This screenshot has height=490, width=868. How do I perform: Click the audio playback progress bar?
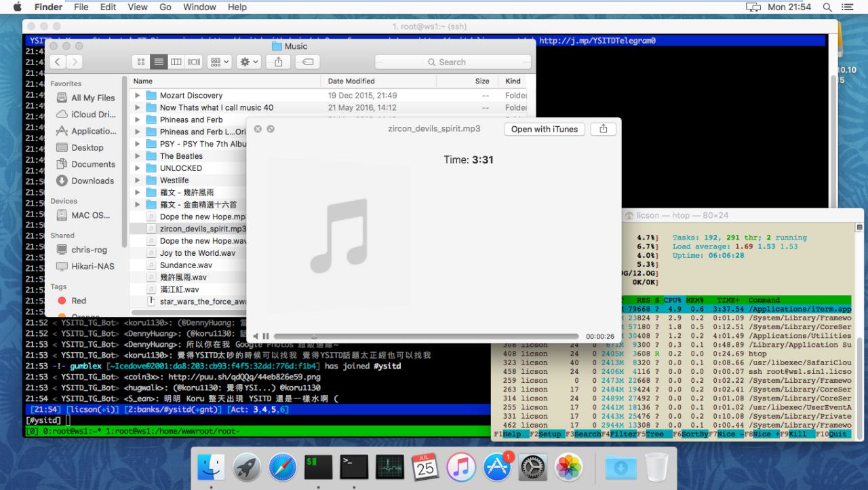click(x=427, y=336)
